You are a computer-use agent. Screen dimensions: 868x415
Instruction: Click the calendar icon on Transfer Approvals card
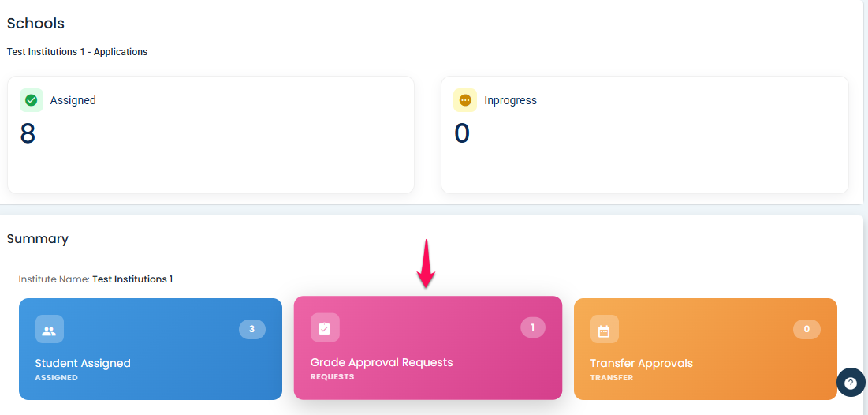(x=605, y=330)
